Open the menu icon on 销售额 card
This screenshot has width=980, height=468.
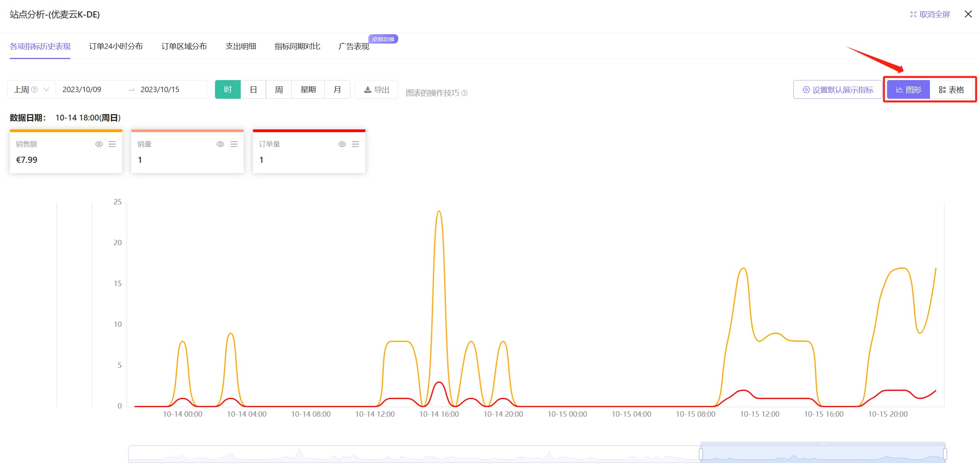112,144
